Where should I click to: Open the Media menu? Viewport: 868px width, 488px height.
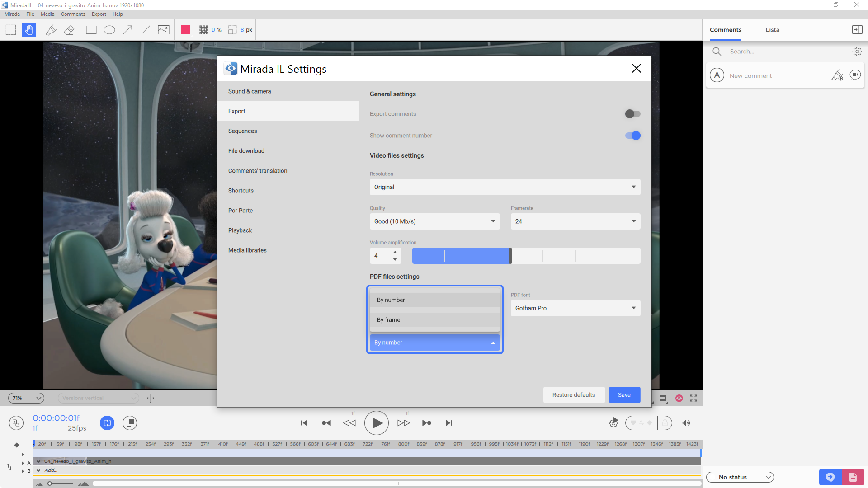pos(47,14)
